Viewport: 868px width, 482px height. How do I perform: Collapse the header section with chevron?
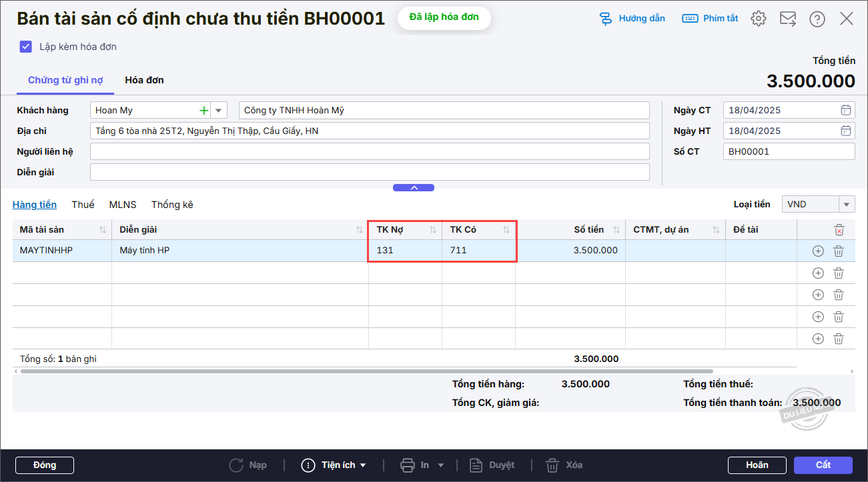coord(414,188)
